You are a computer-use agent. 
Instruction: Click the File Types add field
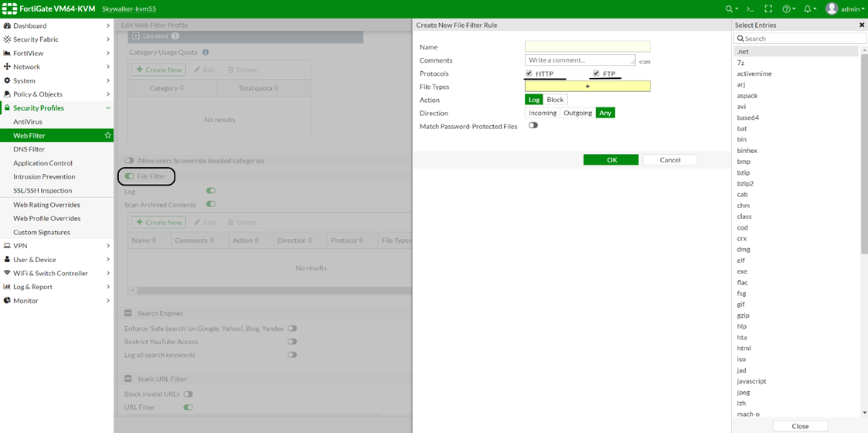point(588,87)
